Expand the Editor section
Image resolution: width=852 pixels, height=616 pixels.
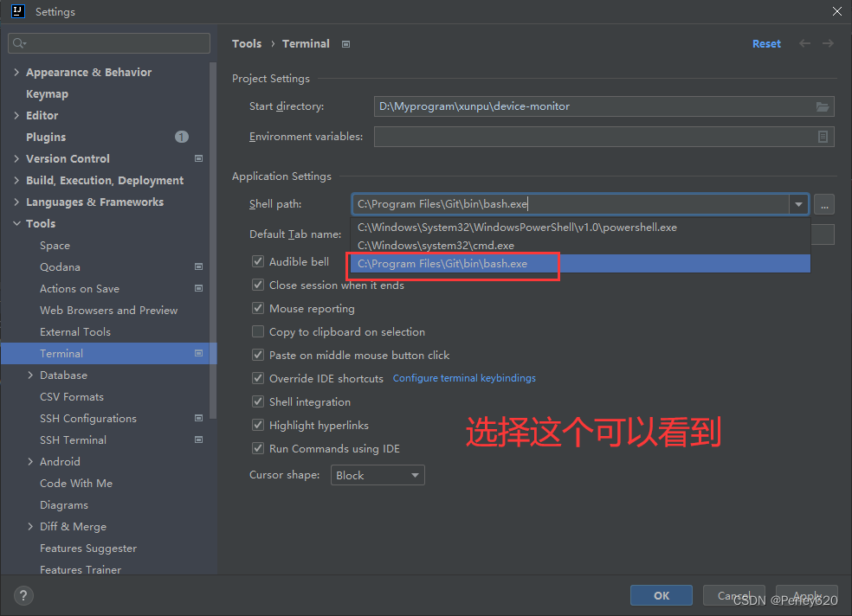(16, 115)
